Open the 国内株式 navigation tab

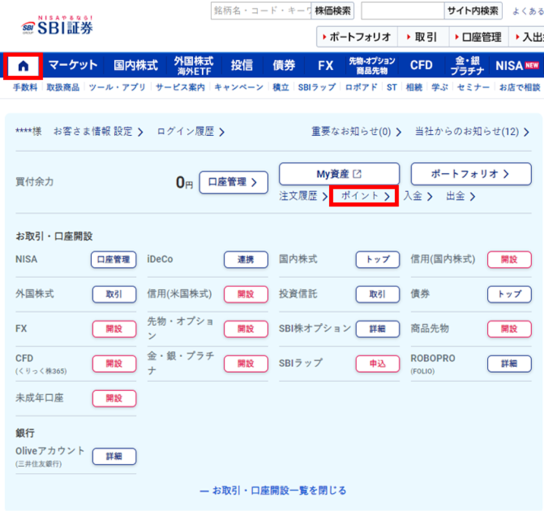pos(136,65)
